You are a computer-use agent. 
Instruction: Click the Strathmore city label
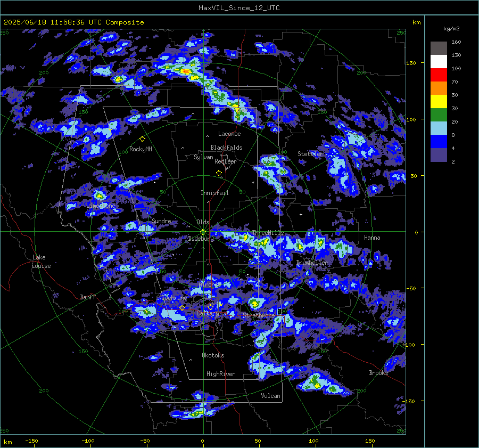(x=259, y=315)
